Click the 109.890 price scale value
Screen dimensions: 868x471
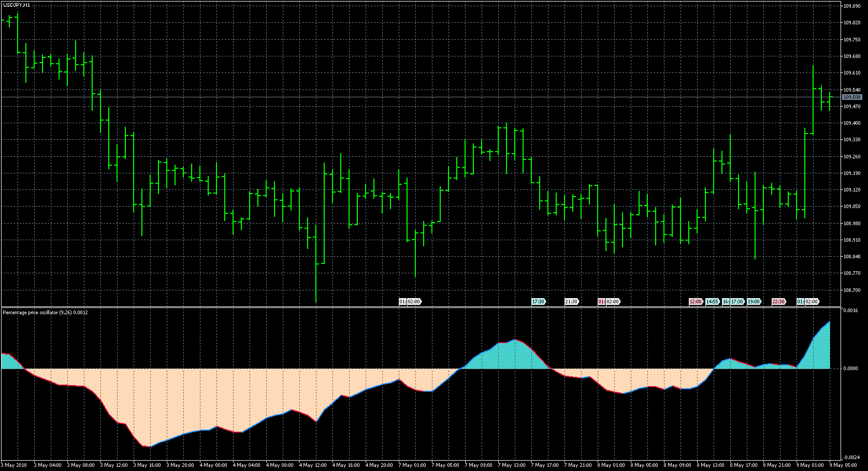851,6
